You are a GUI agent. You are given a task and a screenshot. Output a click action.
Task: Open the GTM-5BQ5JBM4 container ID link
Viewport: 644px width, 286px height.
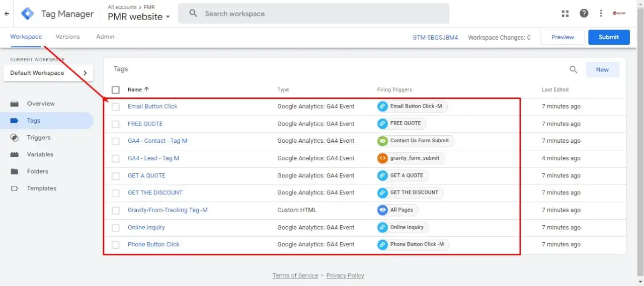point(435,37)
